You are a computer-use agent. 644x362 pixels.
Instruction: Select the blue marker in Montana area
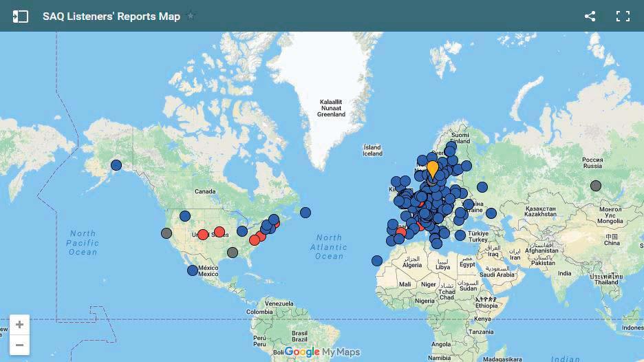coord(185,215)
